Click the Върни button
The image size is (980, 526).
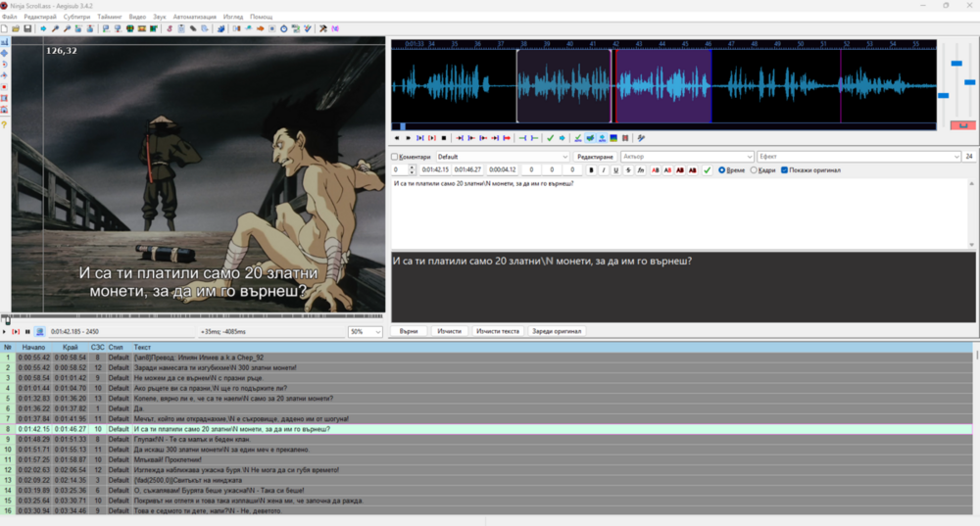pyautogui.click(x=409, y=331)
